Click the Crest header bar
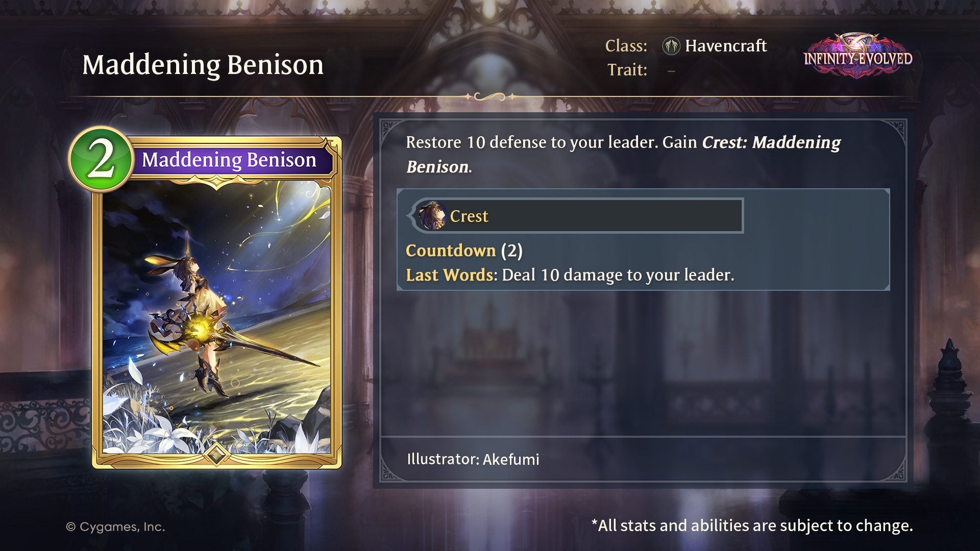980x551 pixels. [x=576, y=216]
